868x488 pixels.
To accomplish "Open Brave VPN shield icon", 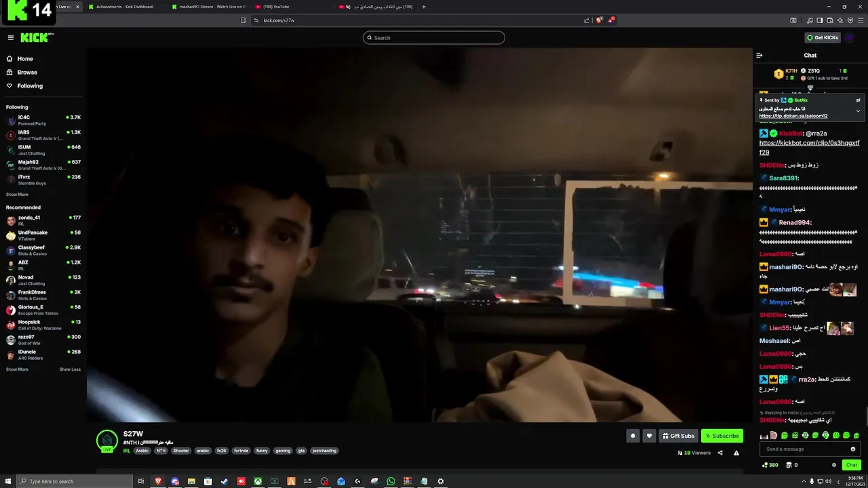I will click(x=850, y=20).
